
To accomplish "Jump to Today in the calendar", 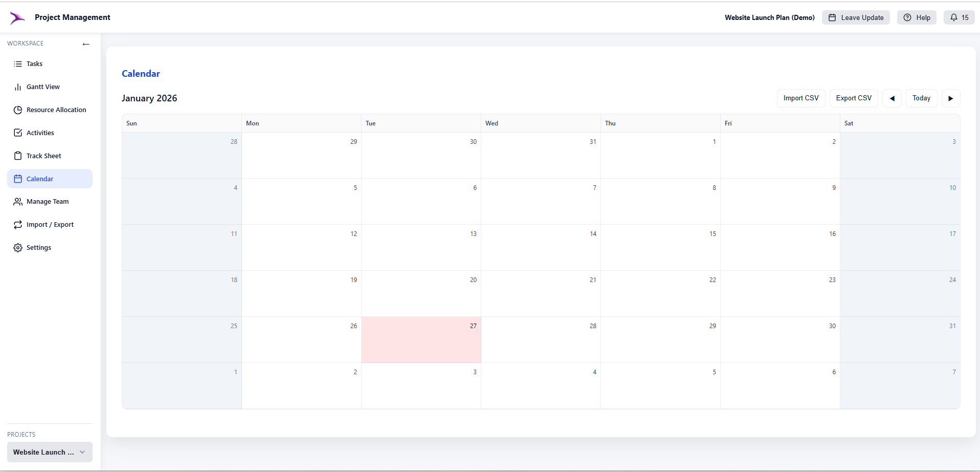I will (x=921, y=98).
